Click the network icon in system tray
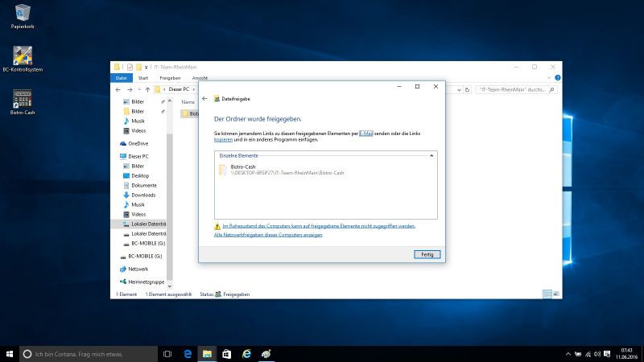Screen dimensions: 644x362 click(x=588, y=354)
